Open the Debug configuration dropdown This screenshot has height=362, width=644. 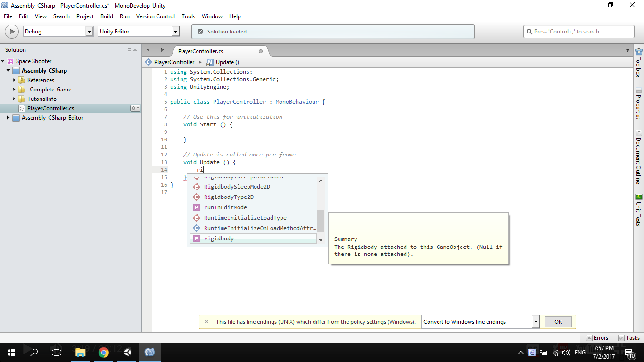[x=89, y=32]
